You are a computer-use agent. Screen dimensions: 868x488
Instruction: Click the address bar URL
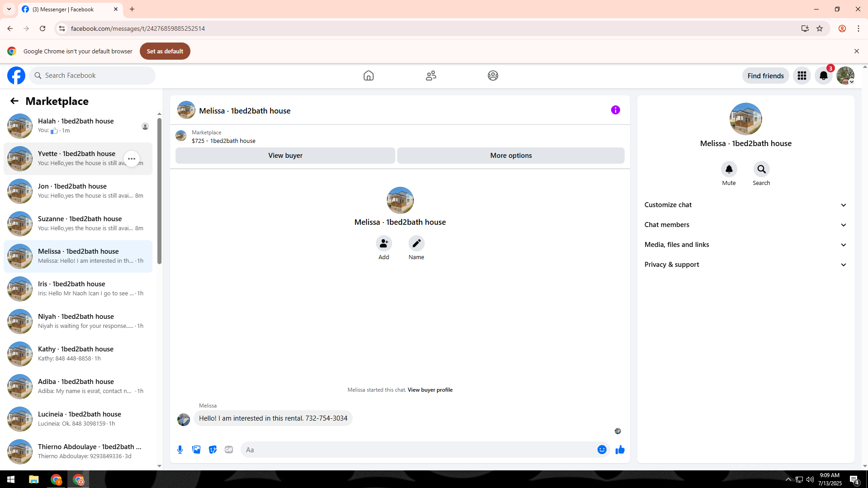[138, 28]
